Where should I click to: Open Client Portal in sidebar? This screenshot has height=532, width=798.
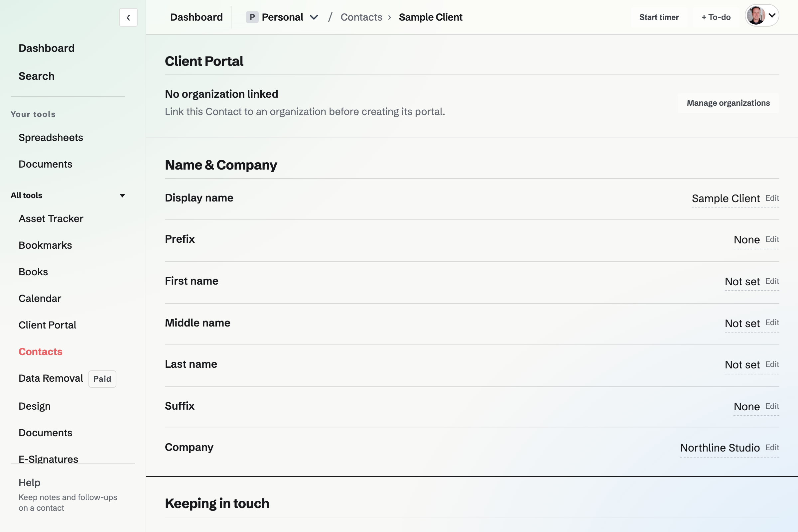pos(47,325)
